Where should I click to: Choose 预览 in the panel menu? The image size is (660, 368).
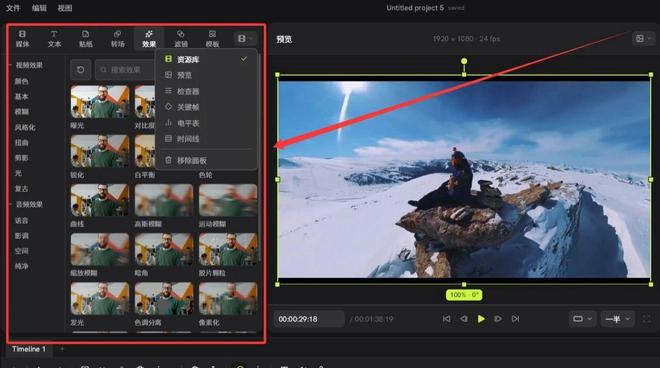point(206,75)
